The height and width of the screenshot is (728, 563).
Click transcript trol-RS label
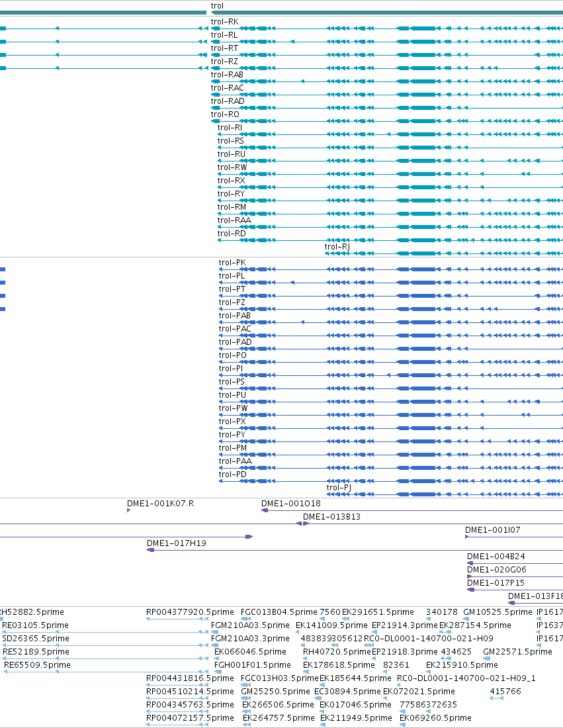tap(231, 141)
